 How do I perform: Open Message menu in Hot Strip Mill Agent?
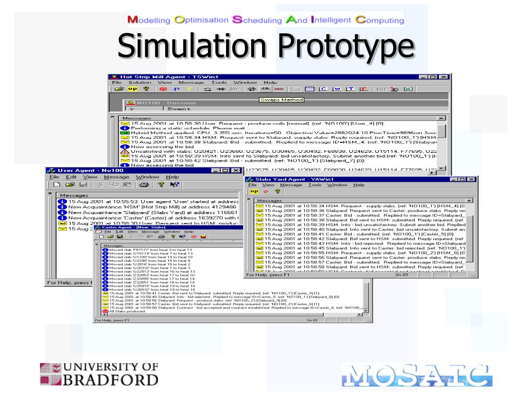tap(191, 83)
